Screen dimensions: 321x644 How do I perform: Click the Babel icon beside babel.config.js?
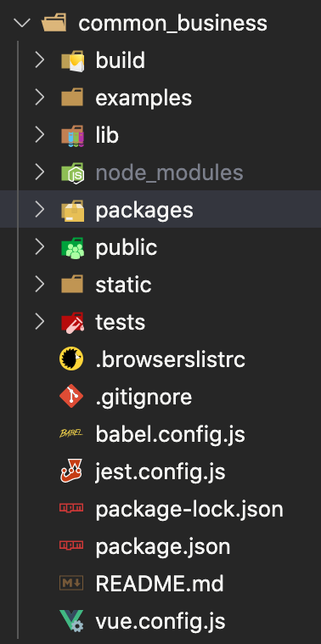pyautogui.click(x=71, y=433)
